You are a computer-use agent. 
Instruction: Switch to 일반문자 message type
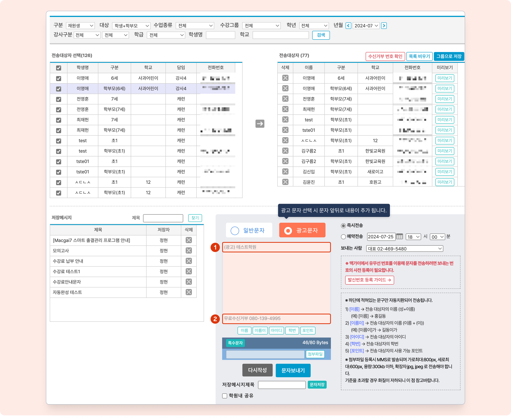point(249,230)
